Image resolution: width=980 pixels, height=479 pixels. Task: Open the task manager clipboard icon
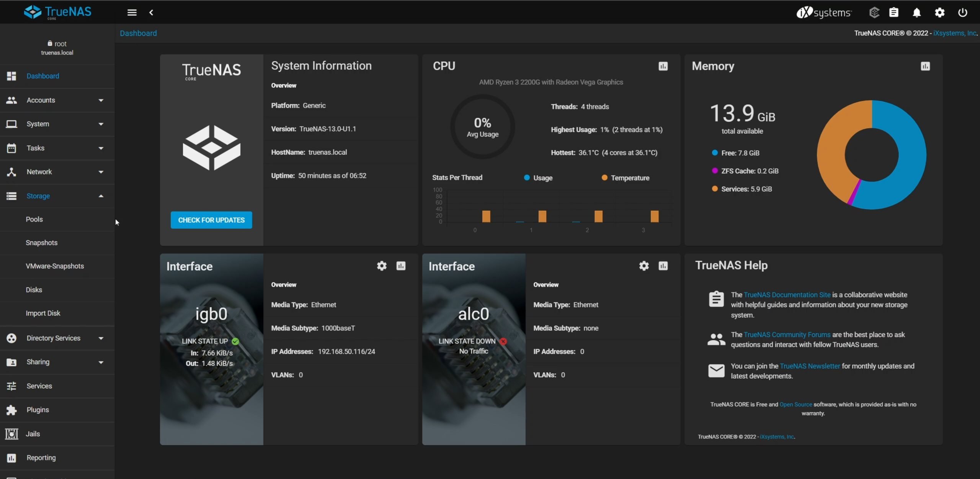tap(893, 13)
